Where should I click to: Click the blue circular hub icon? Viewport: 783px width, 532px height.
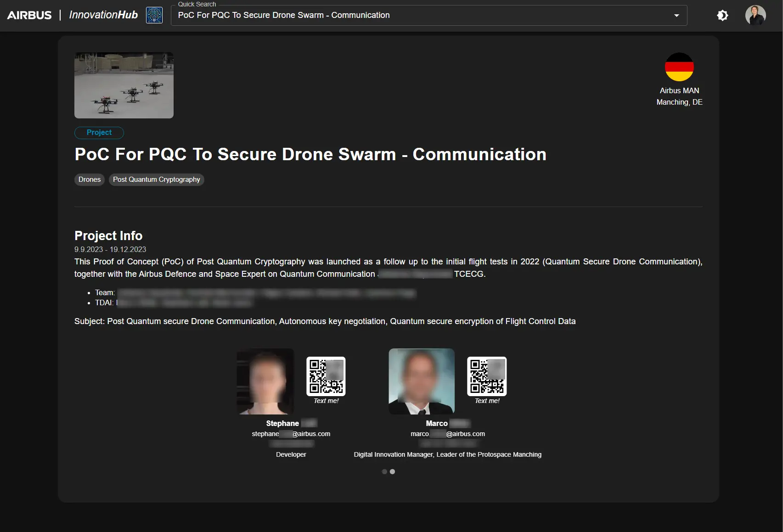click(x=154, y=15)
